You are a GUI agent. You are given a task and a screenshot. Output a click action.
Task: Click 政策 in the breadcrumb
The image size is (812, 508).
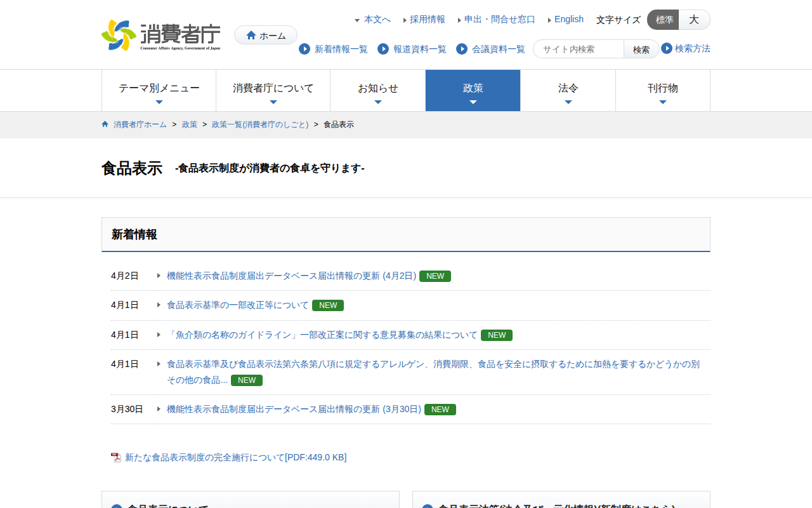[x=190, y=124]
